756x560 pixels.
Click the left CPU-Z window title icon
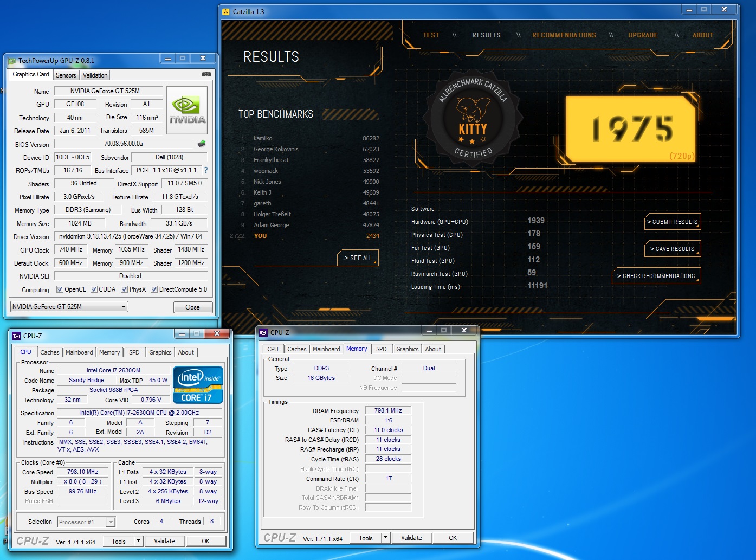pos(16,336)
